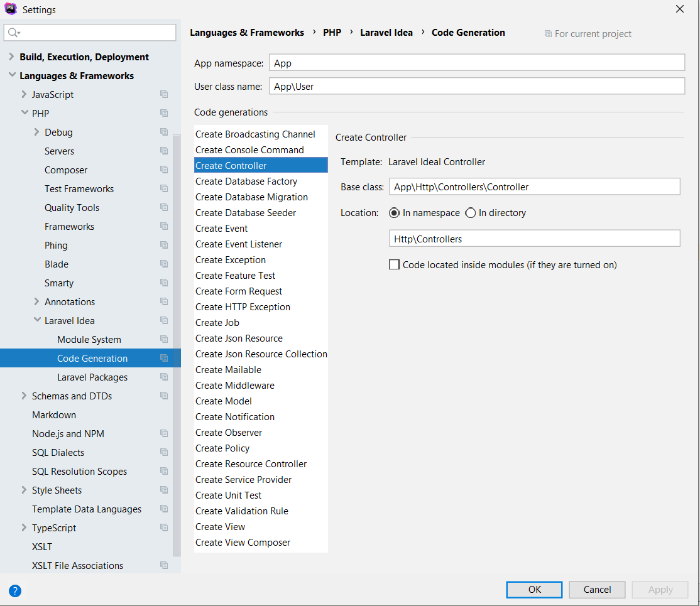Click the Cancel button
The height and width of the screenshot is (606, 700).
pos(597,590)
